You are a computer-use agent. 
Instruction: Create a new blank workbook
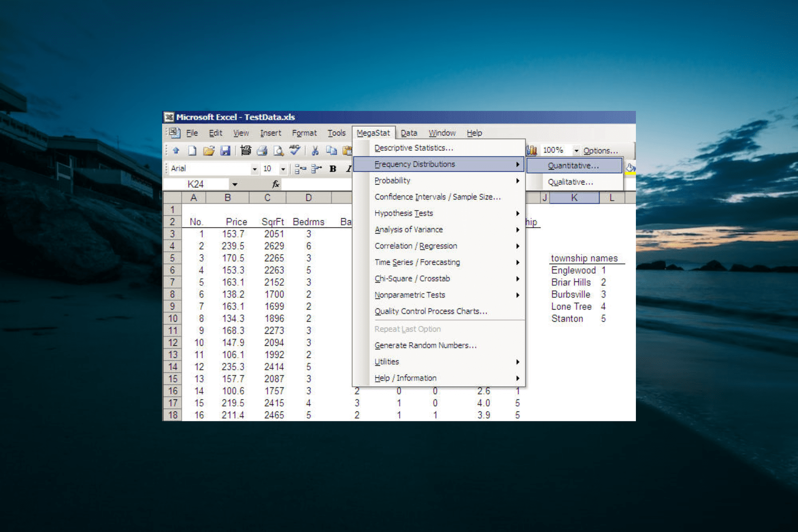(x=192, y=150)
